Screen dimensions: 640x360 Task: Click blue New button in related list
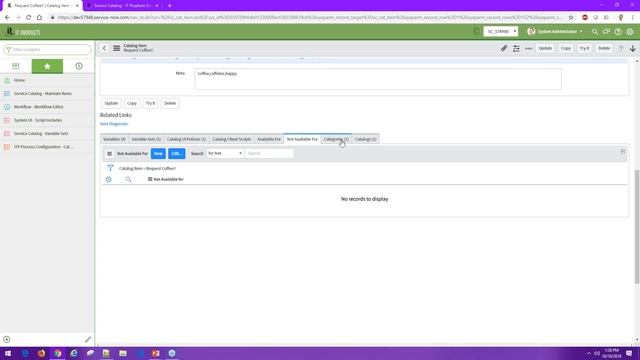click(158, 153)
